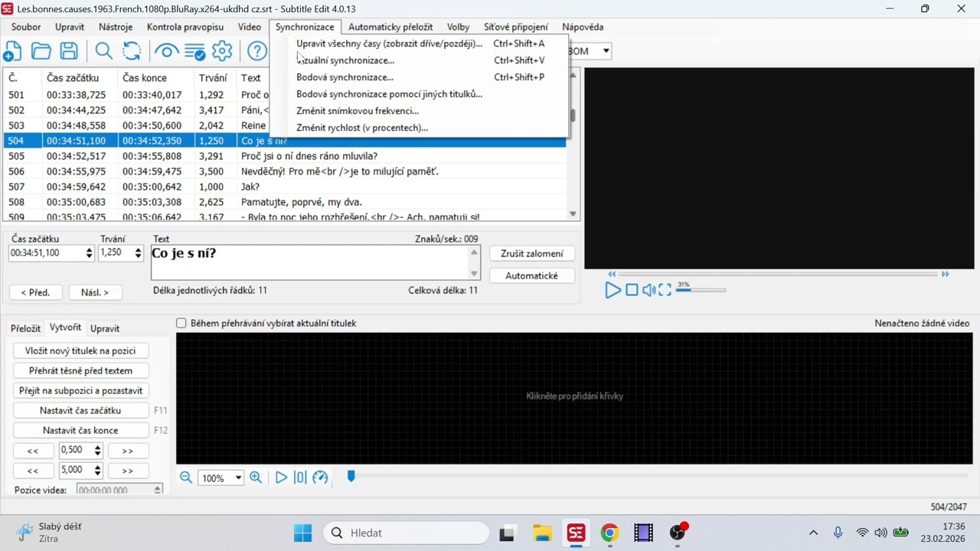This screenshot has height=551, width=980.
Task: Click the fast-forward double-arrow above video controls
Action: tap(946, 274)
